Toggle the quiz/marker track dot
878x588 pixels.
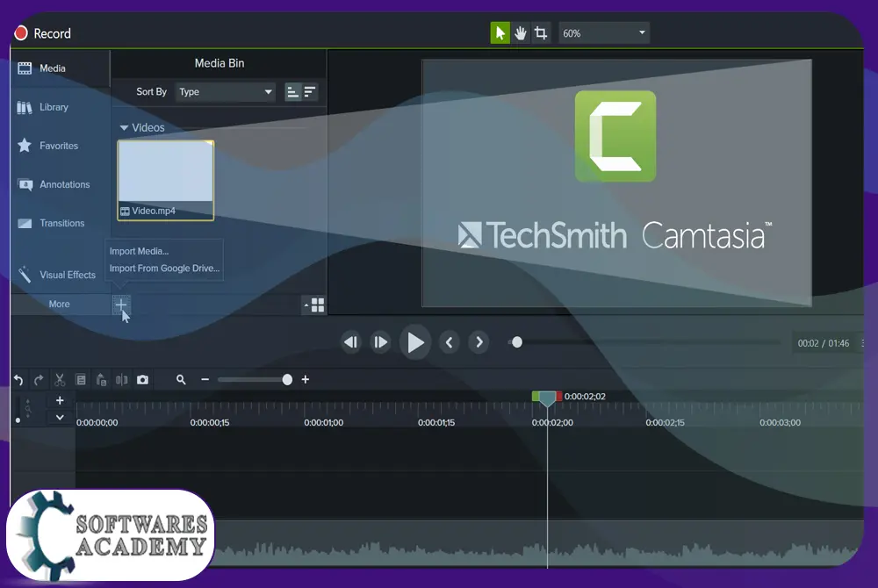(x=18, y=420)
